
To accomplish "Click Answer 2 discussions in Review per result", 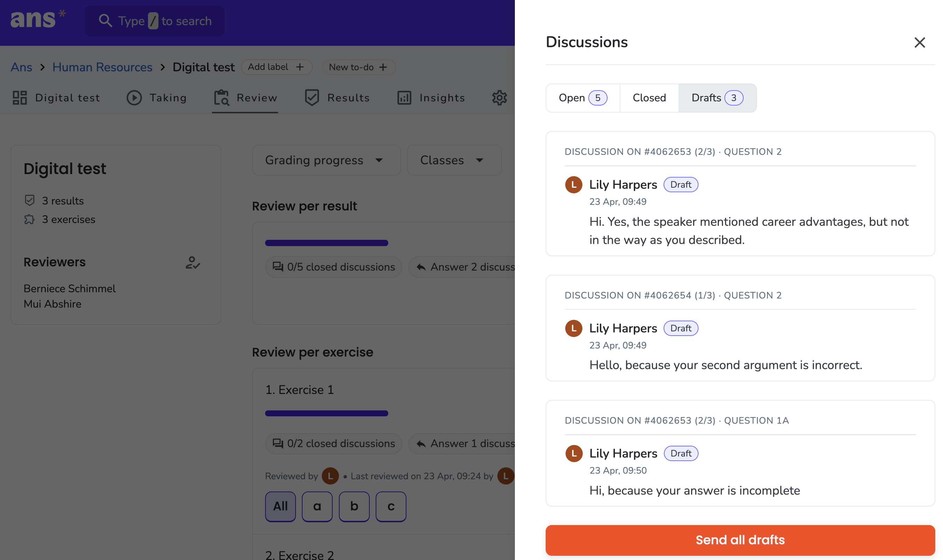I will click(462, 267).
